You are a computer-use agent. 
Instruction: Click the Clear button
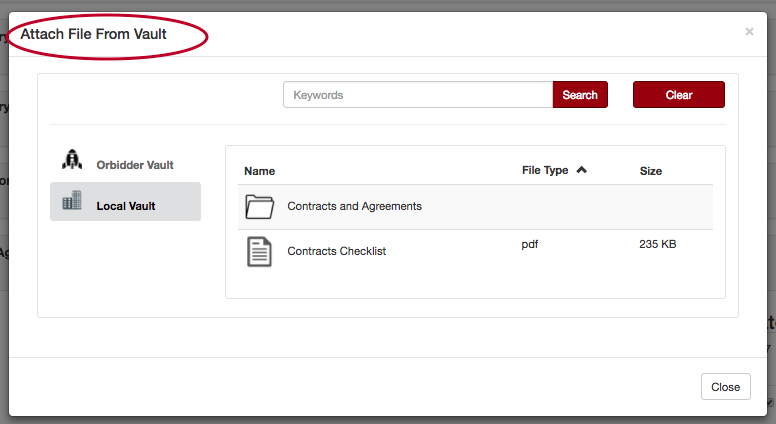point(679,94)
